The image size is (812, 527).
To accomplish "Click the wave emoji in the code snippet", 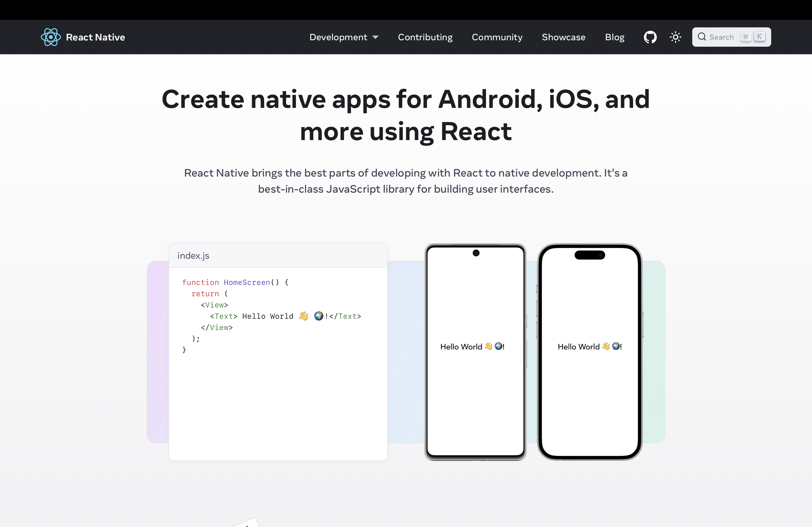I will pyautogui.click(x=303, y=316).
